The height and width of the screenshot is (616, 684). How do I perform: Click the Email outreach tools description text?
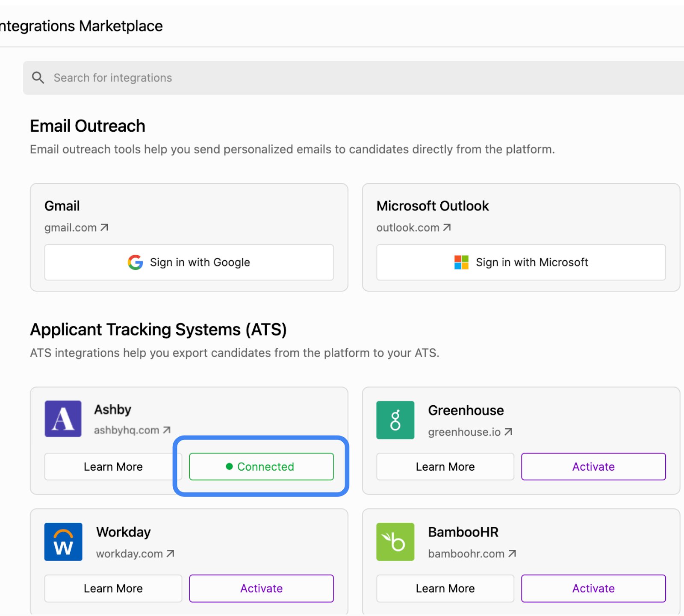click(x=292, y=149)
